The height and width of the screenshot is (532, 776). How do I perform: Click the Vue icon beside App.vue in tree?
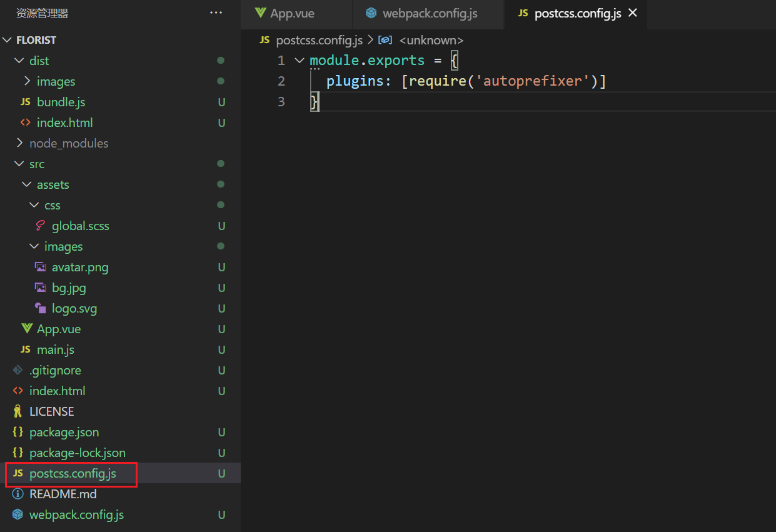click(x=27, y=329)
